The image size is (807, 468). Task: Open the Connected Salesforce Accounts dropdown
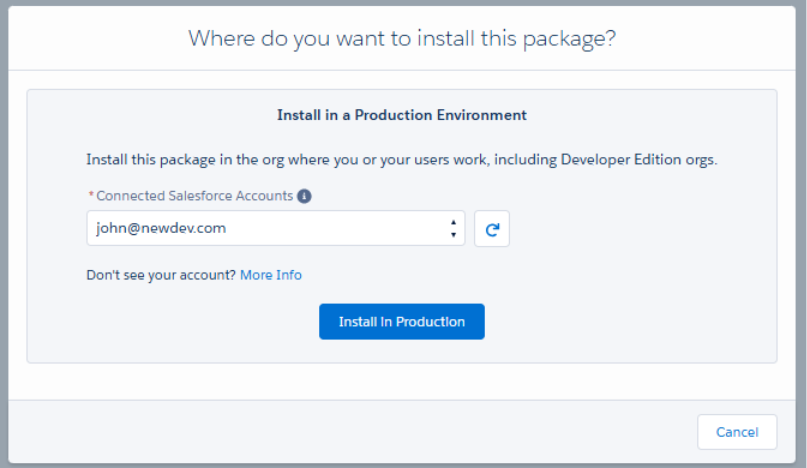[275, 228]
